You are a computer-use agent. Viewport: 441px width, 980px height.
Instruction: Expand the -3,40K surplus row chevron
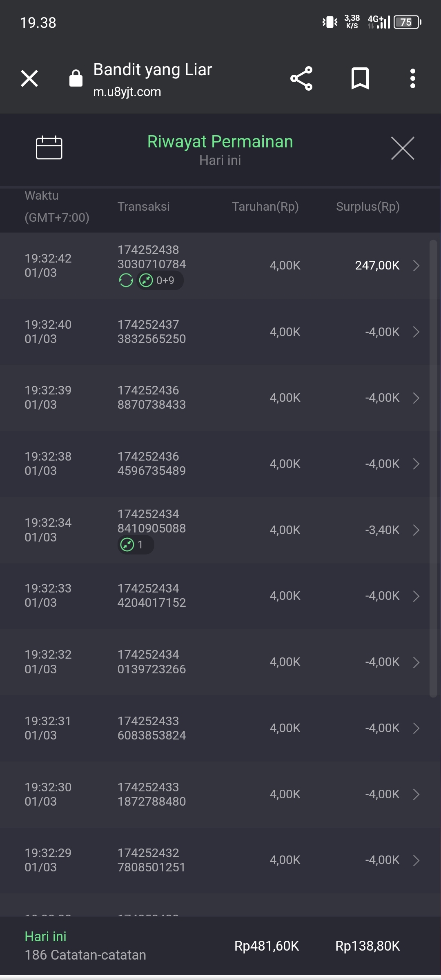tap(416, 530)
